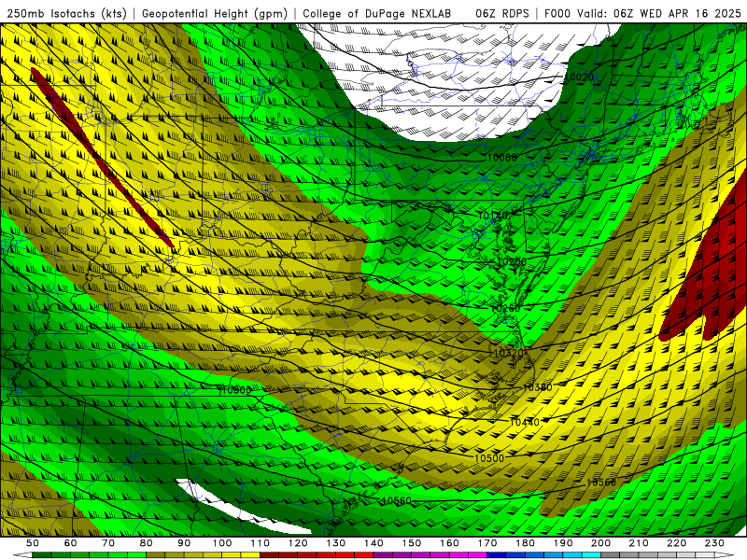Click the dark blue swatch right of 170
The image size is (747, 560).
coord(497,555)
